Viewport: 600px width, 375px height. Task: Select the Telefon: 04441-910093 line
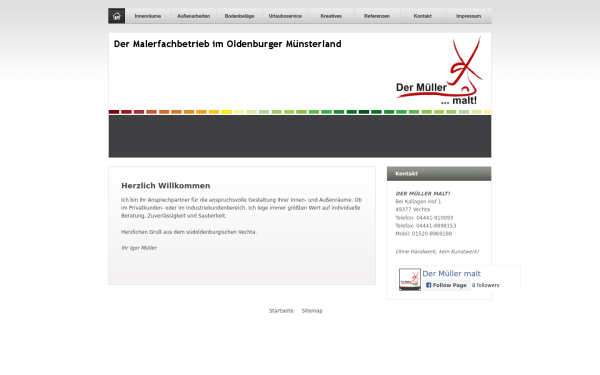(x=424, y=218)
